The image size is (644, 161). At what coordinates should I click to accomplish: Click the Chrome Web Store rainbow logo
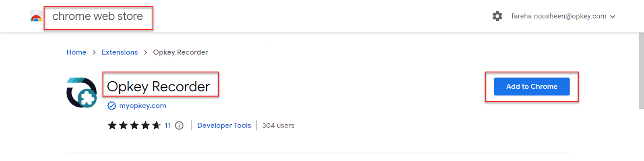(x=36, y=17)
